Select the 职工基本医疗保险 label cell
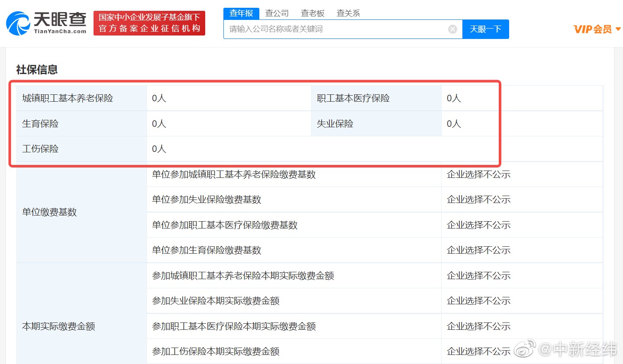The image size is (623, 364). point(353,98)
